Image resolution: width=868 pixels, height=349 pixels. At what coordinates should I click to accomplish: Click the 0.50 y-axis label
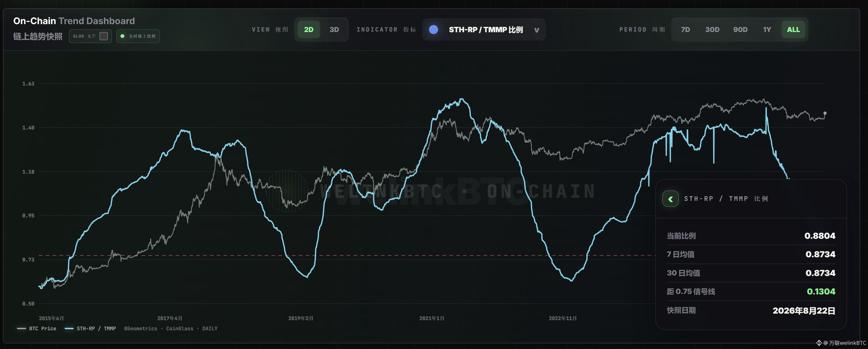(28, 304)
